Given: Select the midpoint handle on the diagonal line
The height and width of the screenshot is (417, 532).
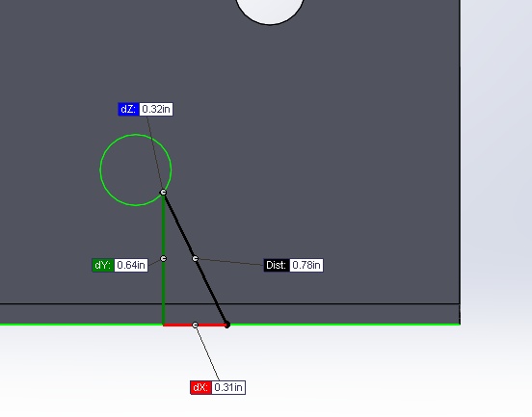Looking at the screenshot, I should point(195,259).
